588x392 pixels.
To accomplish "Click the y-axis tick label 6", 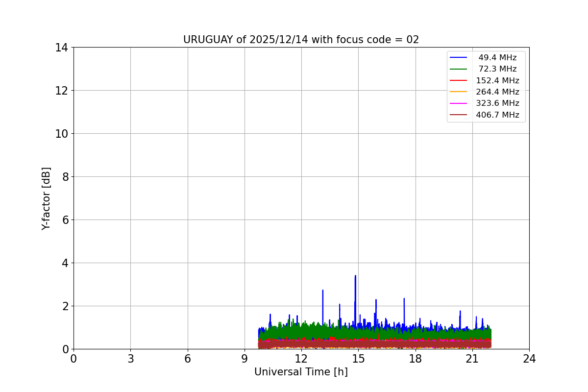I will coord(65,220).
